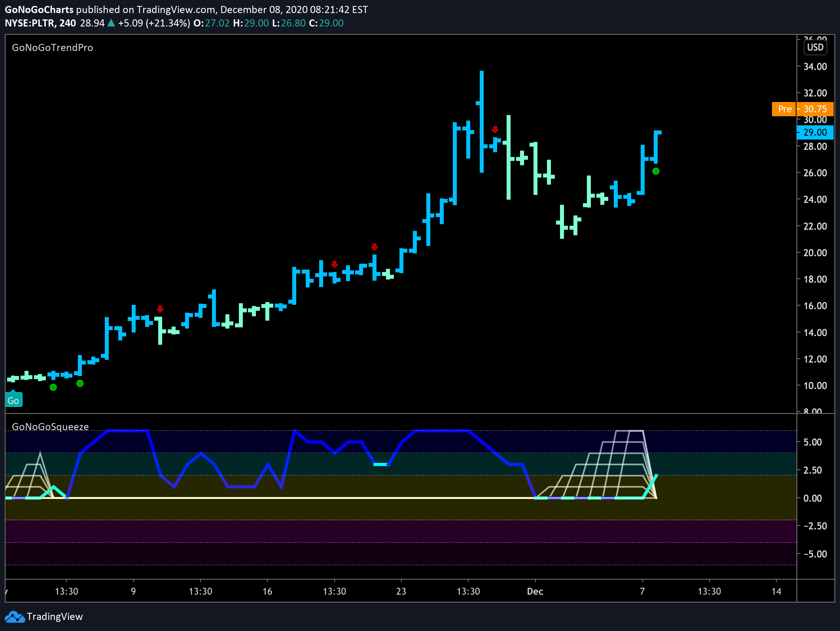840x631 pixels.
Task: Click the C:29.00 close value
Action: tap(326, 23)
